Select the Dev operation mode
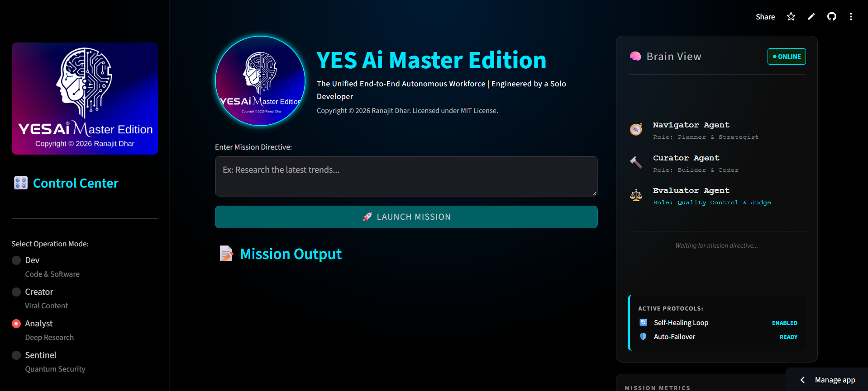Image resolution: width=868 pixels, height=391 pixels. click(16, 260)
